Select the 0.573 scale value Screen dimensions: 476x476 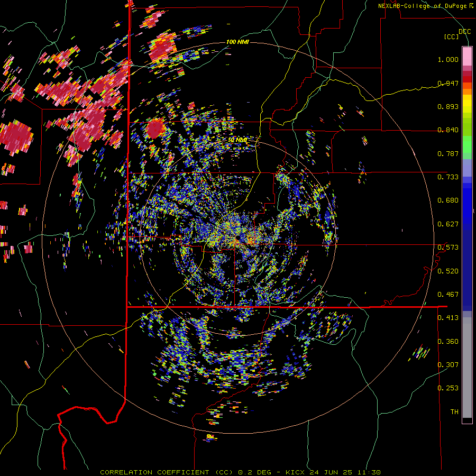click(x=448, y=248)
